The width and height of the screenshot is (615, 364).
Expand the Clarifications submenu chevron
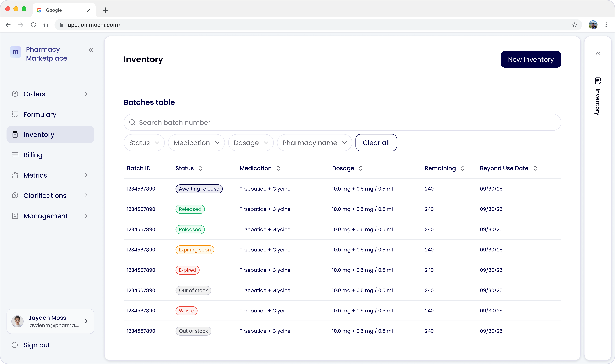[x=86, y=196]
